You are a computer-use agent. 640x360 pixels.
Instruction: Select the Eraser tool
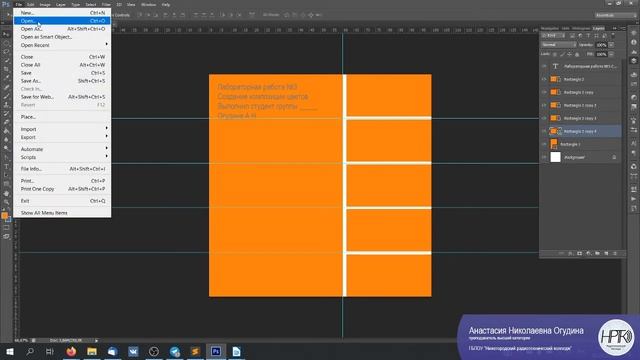(x=6, y=122)
